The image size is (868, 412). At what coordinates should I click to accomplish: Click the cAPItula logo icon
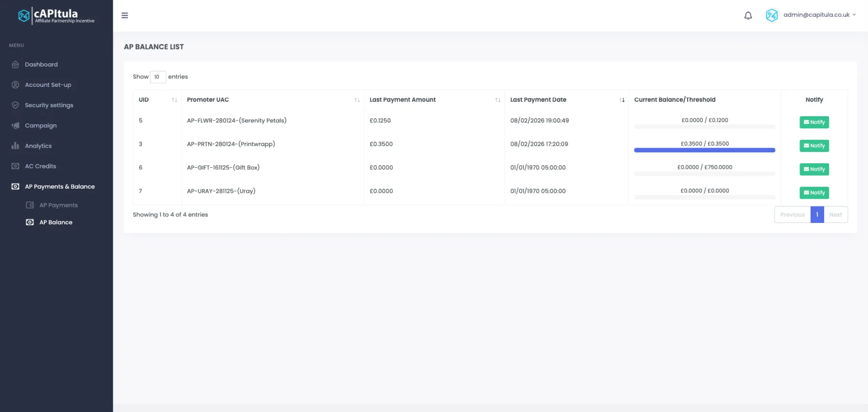click(x=24, y=16)
